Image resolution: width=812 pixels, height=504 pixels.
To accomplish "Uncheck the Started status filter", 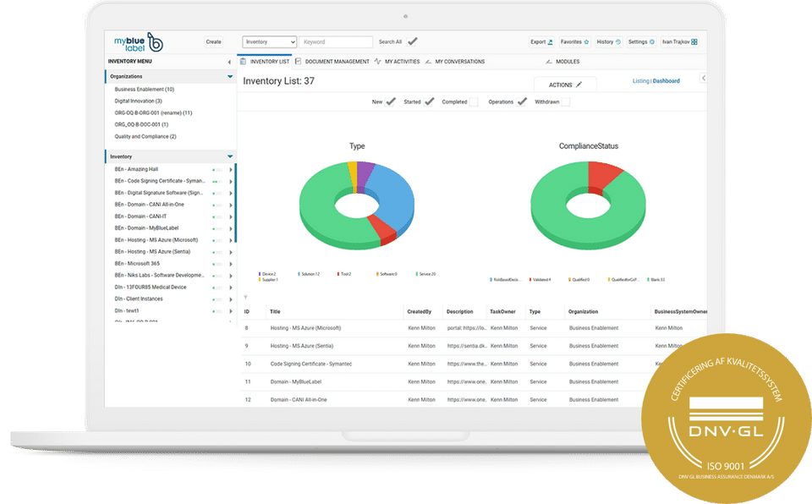I will coord(429,101).
